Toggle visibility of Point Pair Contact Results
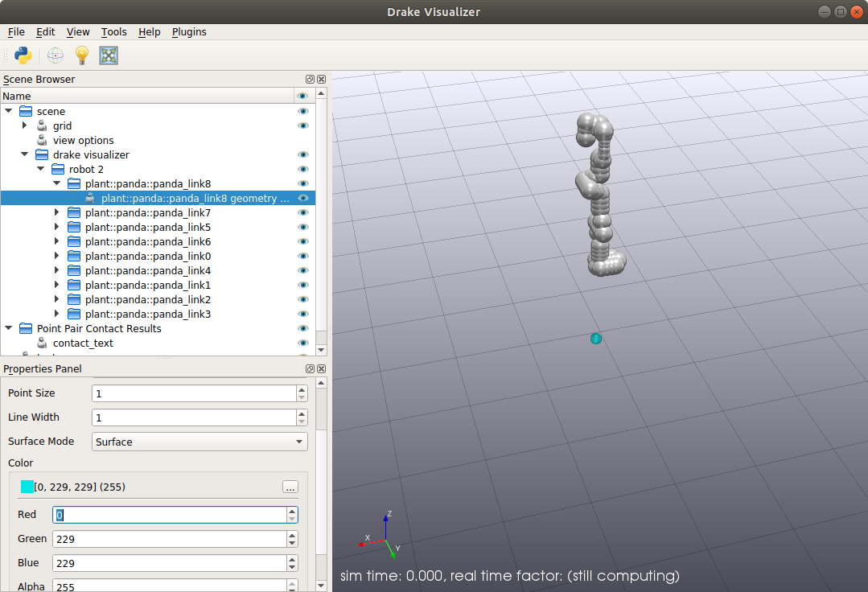The width and height of the screenshot is (868, 592). point(304,328)
